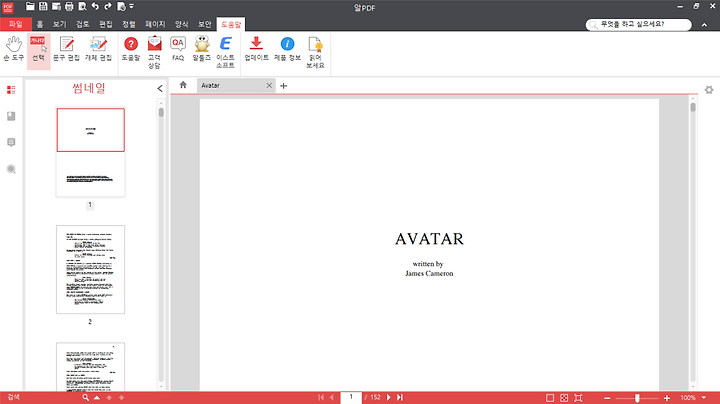This screenshot has width=720, height=404.
Task: Click the Home icon beside the Avatar tab
Action: (183, 85)
